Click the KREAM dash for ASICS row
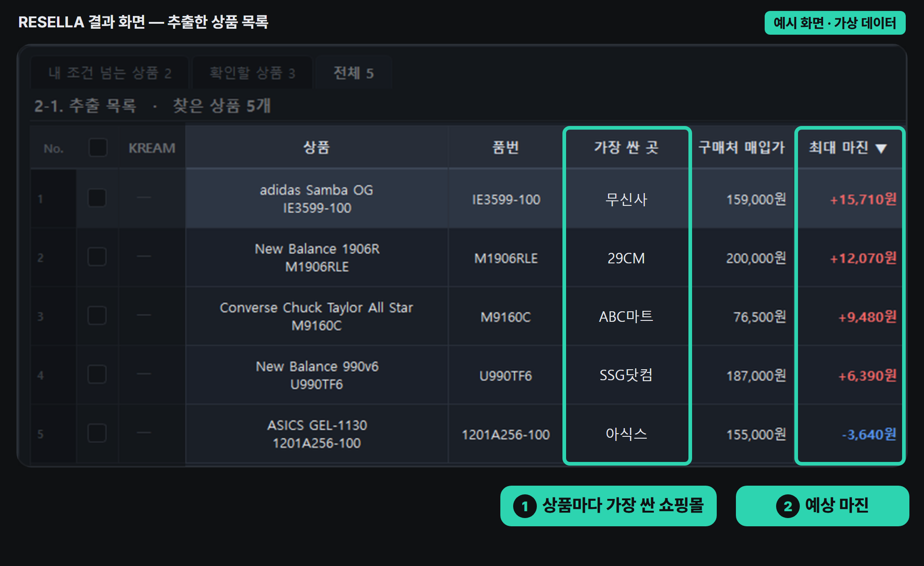Image resolution: width=924 pixels, height=566 pixels. (x=144, y=433)
